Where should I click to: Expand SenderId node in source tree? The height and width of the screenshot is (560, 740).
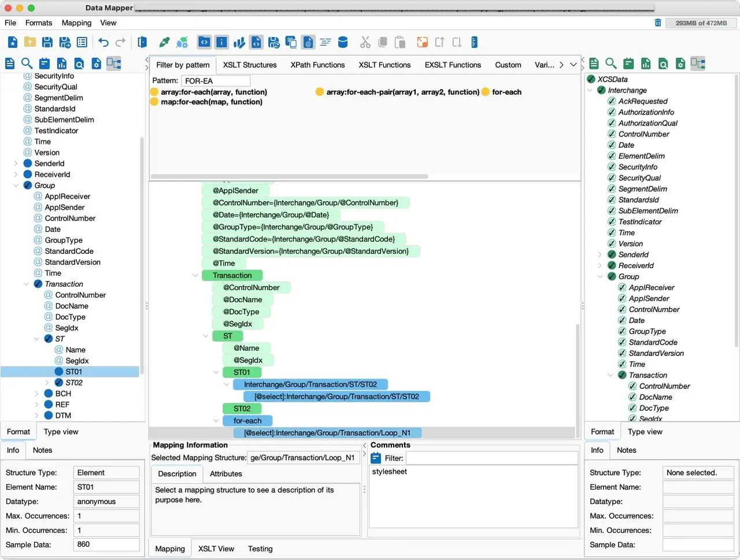pos(16,164)
